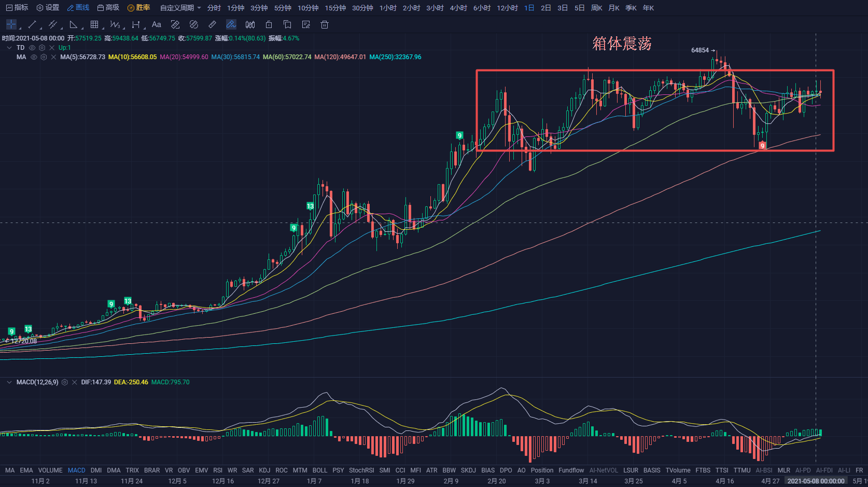Click the MA(250):32367.96 legend value
This screenshot has height=487, width=868.
click(x=395, y=57)
